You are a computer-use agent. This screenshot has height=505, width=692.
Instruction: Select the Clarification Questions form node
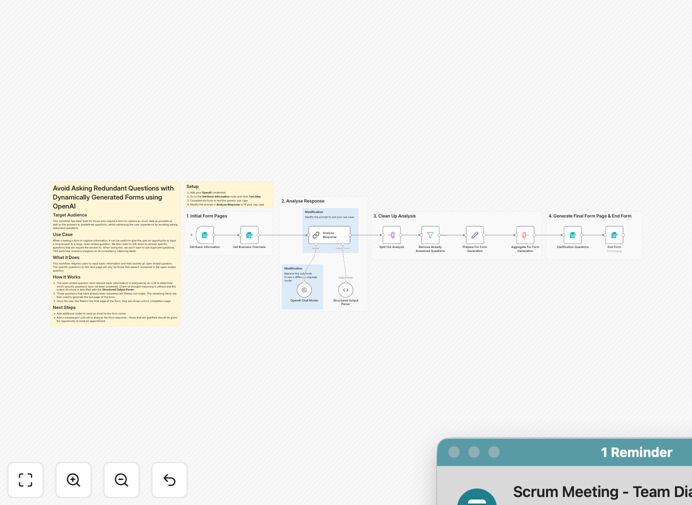[573, 235]
